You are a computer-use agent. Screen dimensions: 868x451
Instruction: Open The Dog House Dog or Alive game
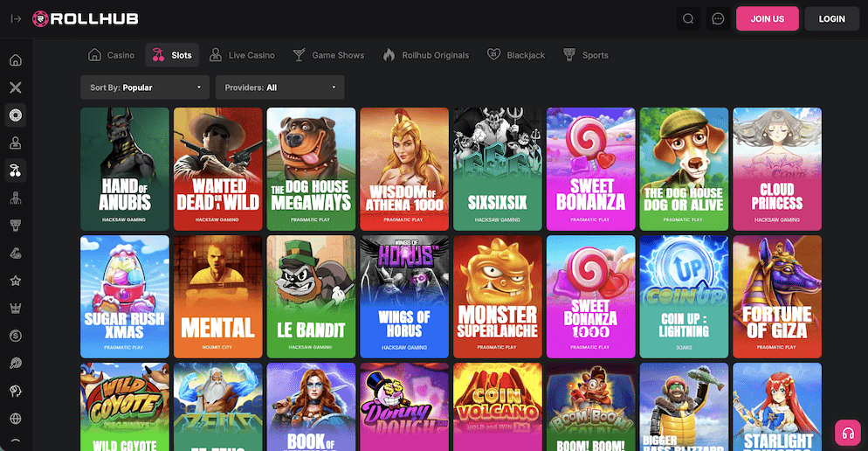tap(685, 169)
